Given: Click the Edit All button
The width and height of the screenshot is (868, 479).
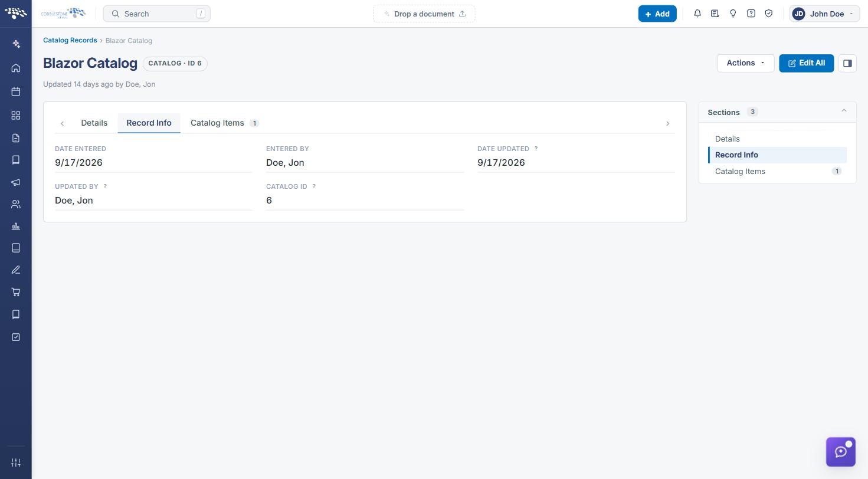Looking at the screenshot, I should pos(806,63).
